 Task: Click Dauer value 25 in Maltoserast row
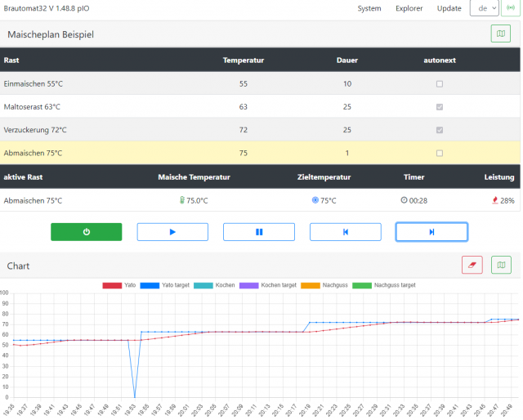click(347, 107)
